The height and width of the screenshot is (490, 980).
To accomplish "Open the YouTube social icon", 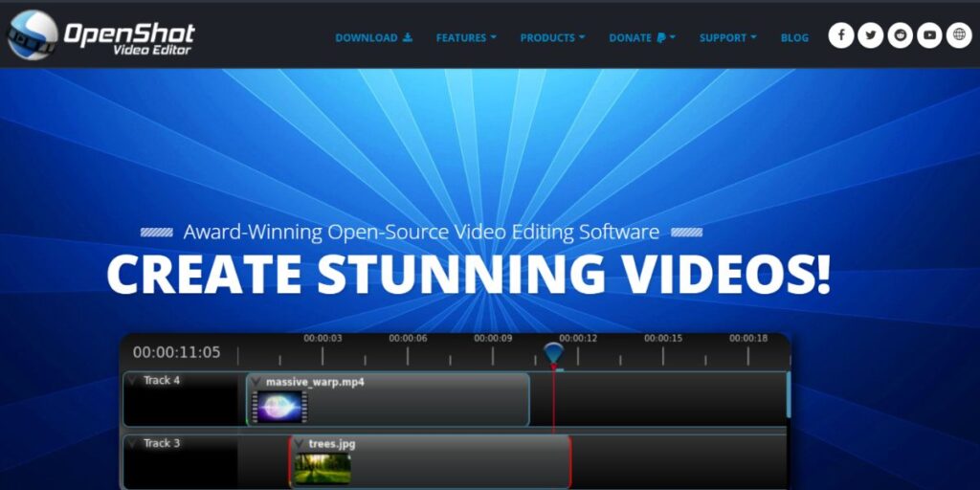I will coord(929,35).
